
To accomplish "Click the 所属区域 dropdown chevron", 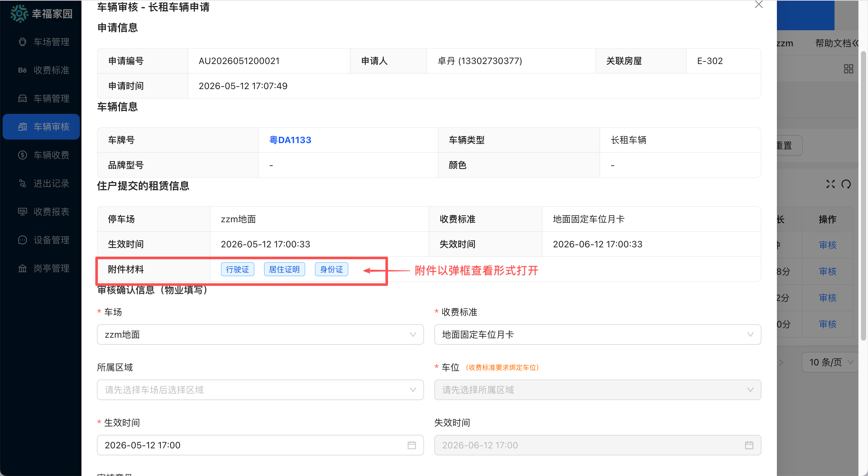I will tap(413, 389).
